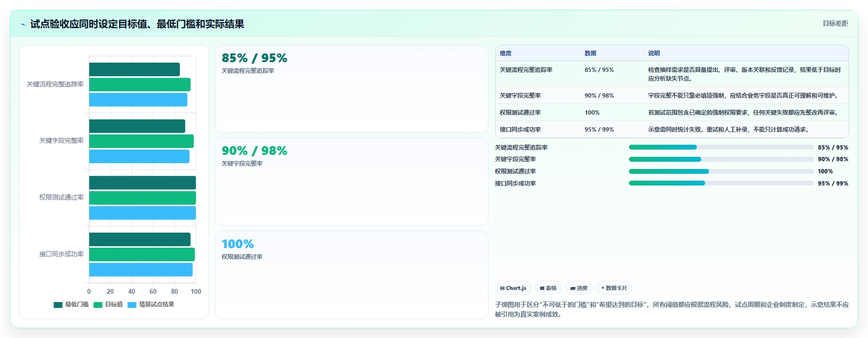This screenshot has height=338, width=868.
Task: Click progress list label 接口同步成功率
Action: coord(515,184)
